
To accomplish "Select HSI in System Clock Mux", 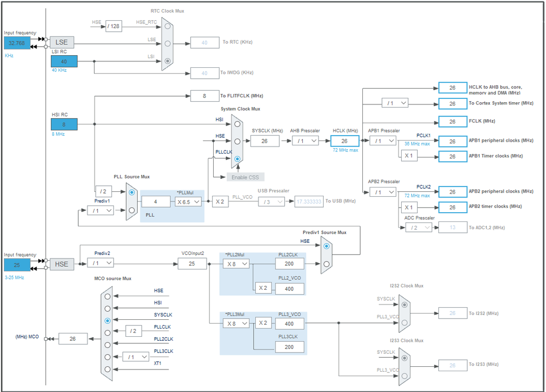I will coord(237,124).
